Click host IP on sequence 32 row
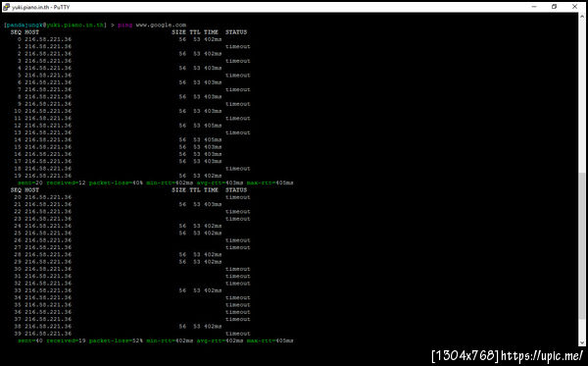588x366 pixels. pos(48,283)
